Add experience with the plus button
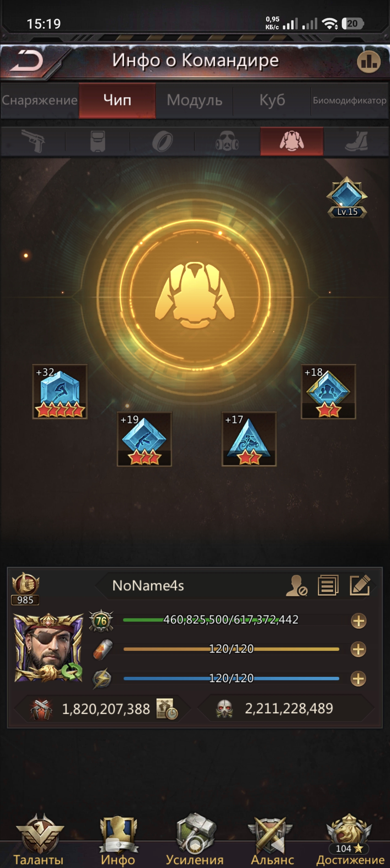The image size is (390, 868). tap(358, 621)
